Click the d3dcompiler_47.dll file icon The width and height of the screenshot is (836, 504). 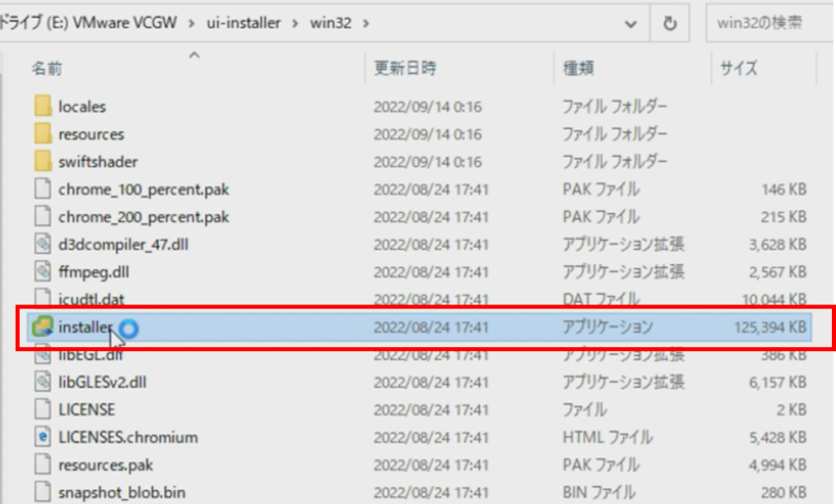pyautogui.click(x=44, y=244)
